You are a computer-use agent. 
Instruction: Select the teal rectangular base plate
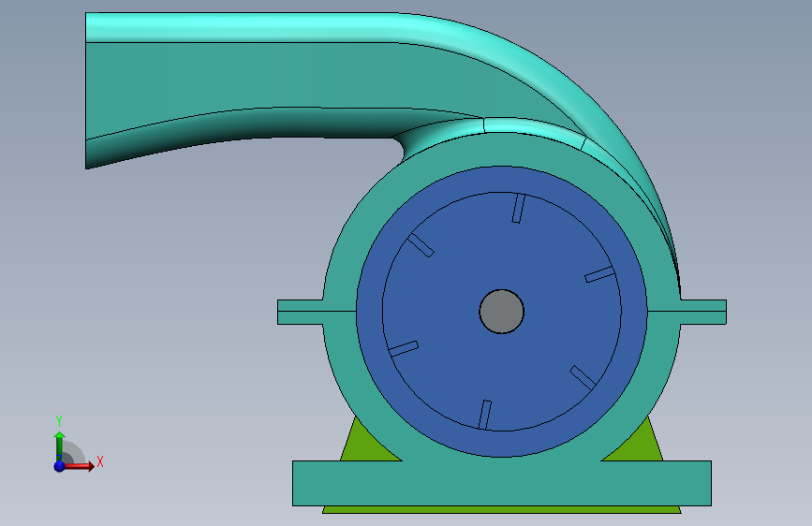[x=501, y=483]
